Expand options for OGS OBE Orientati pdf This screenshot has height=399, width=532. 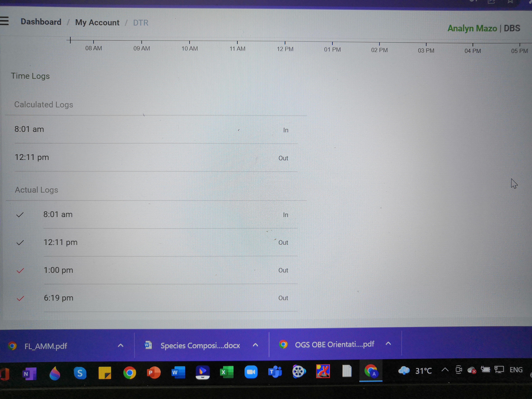coord(388,344)
